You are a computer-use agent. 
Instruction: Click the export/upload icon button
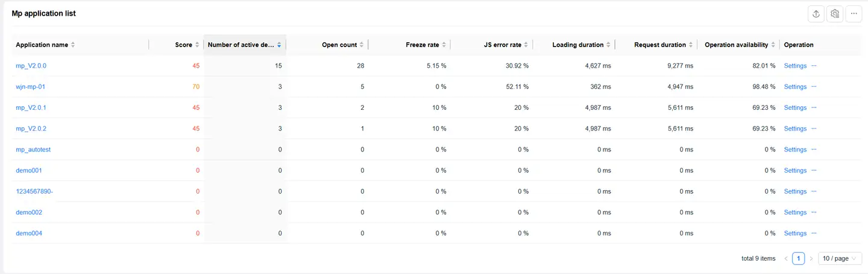tap(816, 14)
